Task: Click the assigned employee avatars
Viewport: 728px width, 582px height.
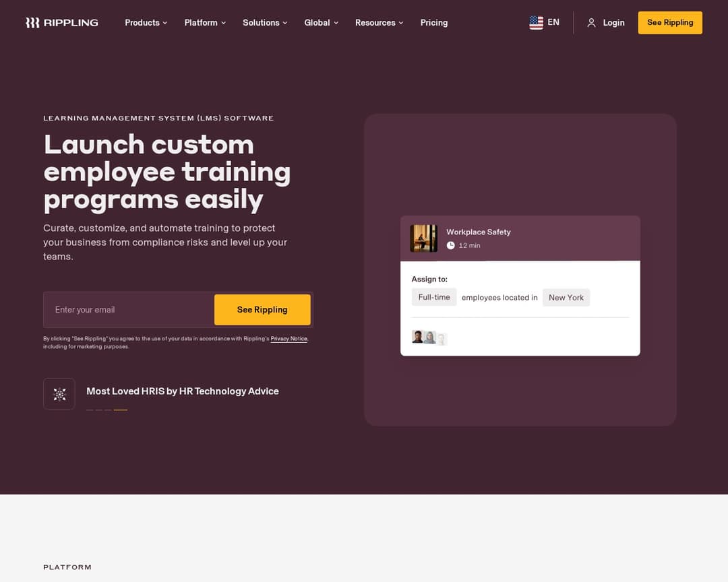Action: [x=429, y=337]
